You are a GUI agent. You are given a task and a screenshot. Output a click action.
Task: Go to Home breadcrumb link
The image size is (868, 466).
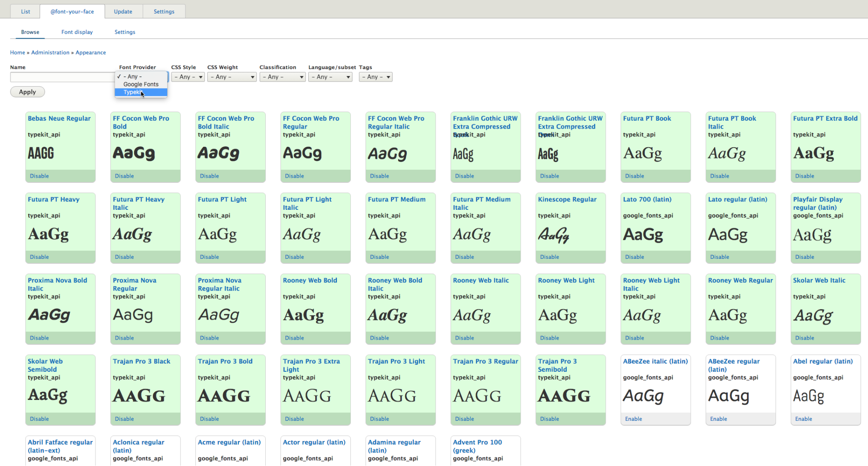(17, 53)
